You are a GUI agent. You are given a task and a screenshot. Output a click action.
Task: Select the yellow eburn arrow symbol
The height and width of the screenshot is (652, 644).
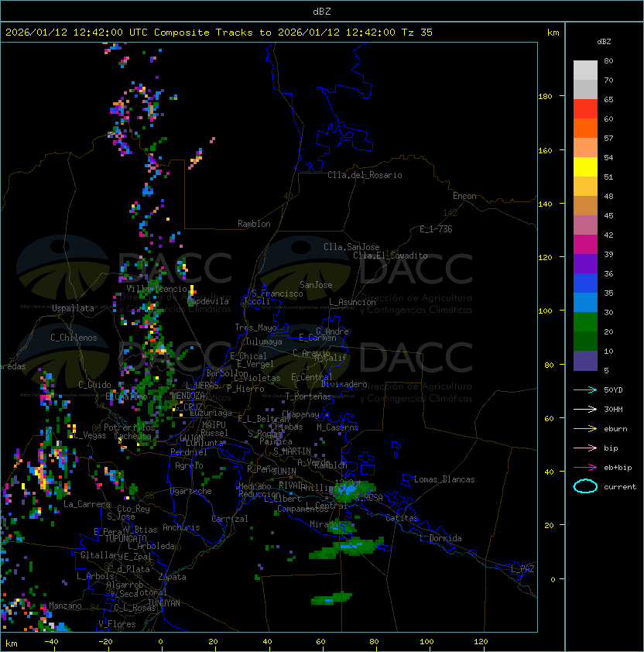pos(585,429)
